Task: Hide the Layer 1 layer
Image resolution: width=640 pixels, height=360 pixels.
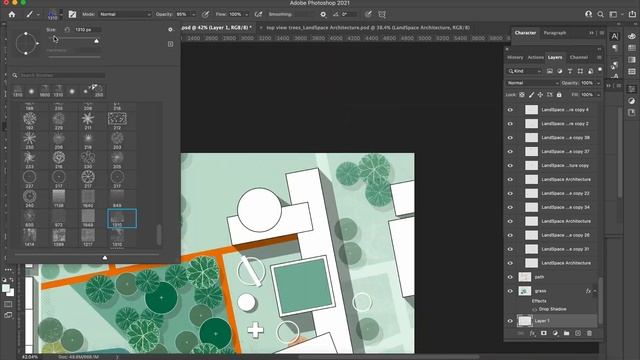Action: coord(510,321)
